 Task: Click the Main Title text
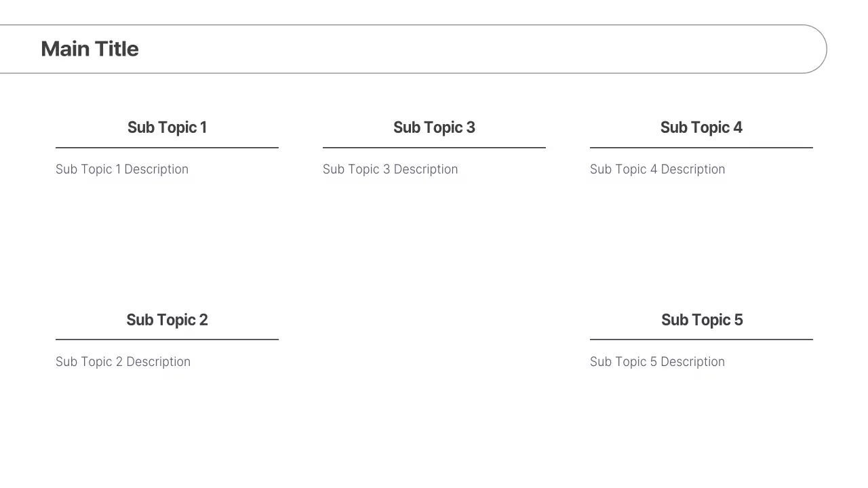click(90, 49)
